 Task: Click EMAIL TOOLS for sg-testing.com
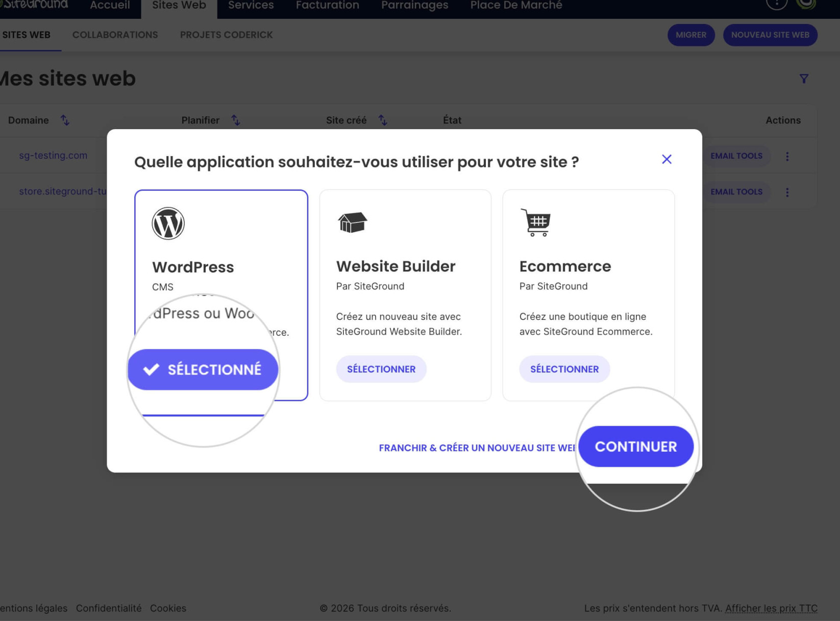[736, 156]
